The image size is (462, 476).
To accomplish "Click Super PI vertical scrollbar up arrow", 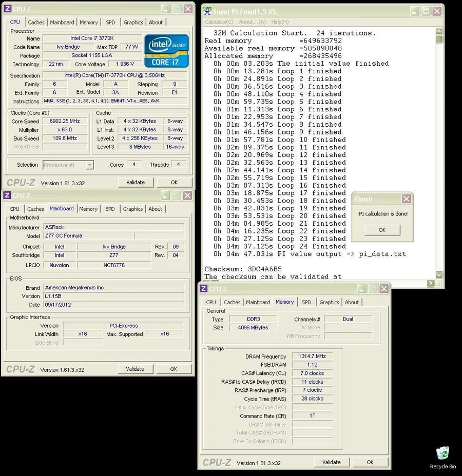I will click(439, 31).
